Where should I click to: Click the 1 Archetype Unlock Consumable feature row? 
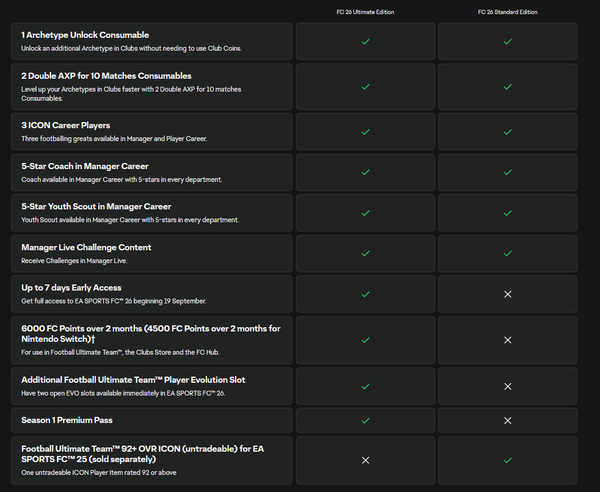[x=152, y=41]
